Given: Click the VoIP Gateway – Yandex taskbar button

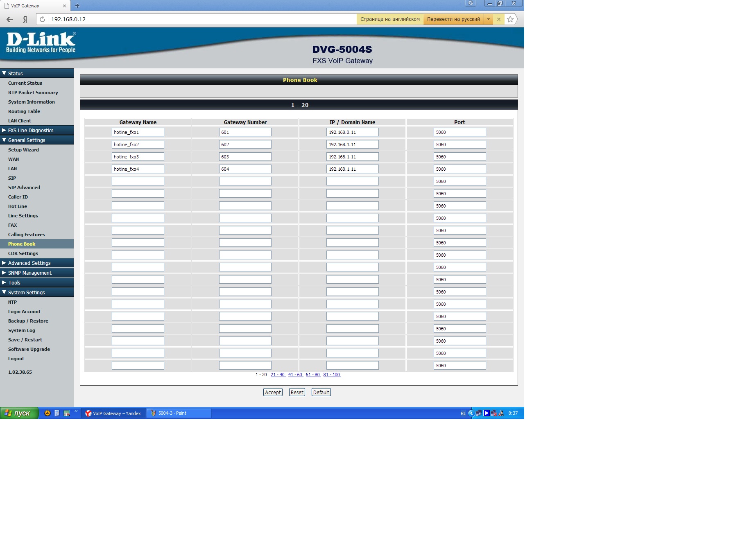Looking at the screenshot, I should click(x=114, y=413).
